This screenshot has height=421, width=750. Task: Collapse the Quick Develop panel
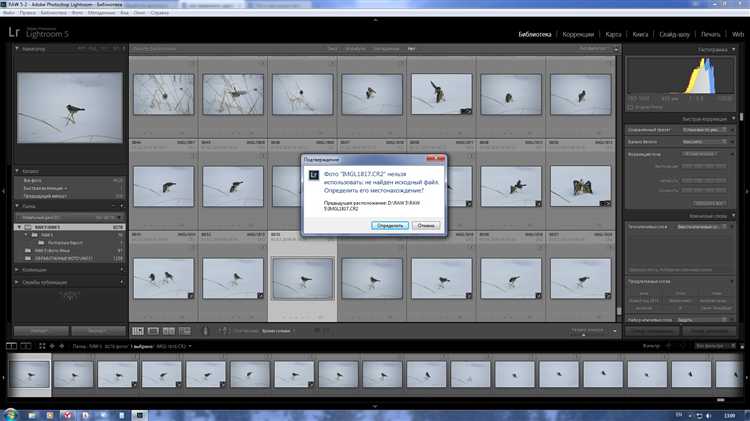tap(734, 118)
